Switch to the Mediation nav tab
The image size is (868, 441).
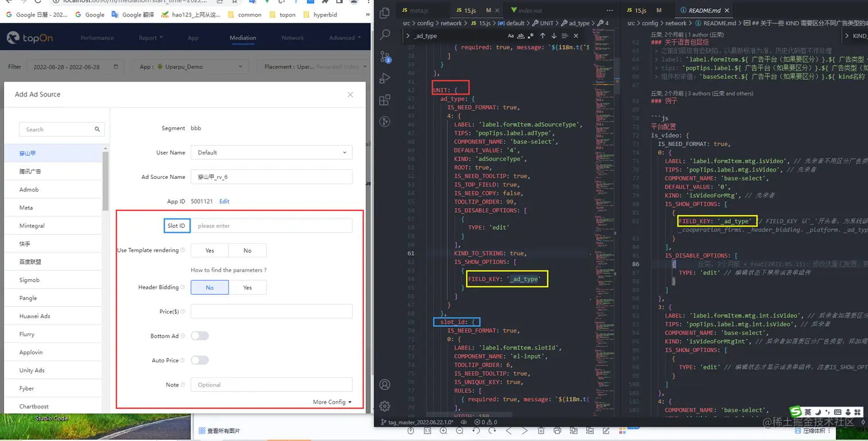click(x=243, y=38)
